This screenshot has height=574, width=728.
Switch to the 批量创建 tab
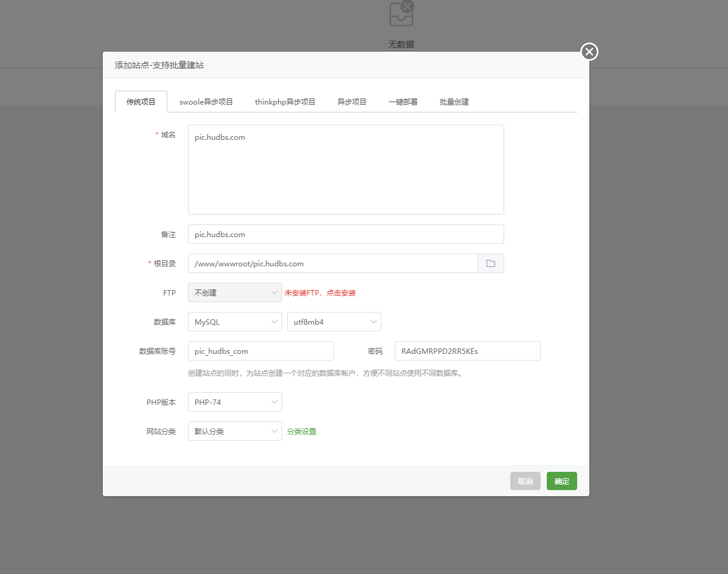[x=453, y=102]
